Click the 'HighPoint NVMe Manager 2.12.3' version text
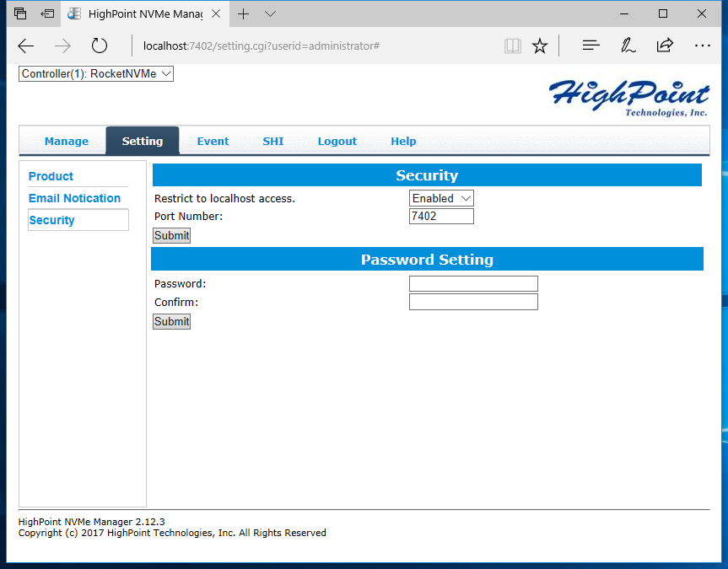 pyautogui.click(x=91, y=522)
